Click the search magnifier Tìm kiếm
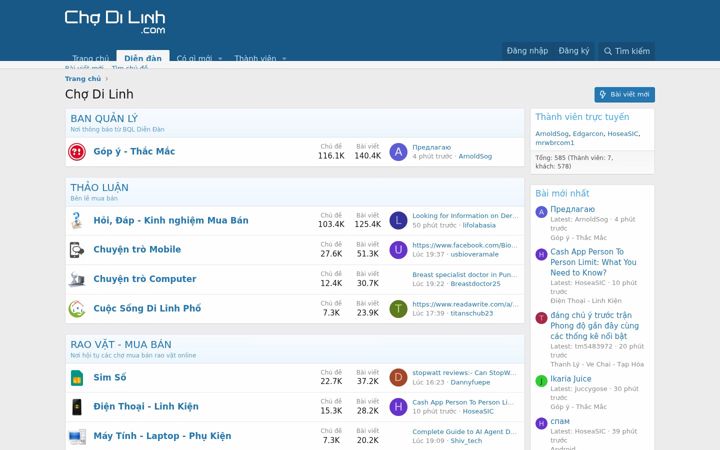 click(626, 51)
